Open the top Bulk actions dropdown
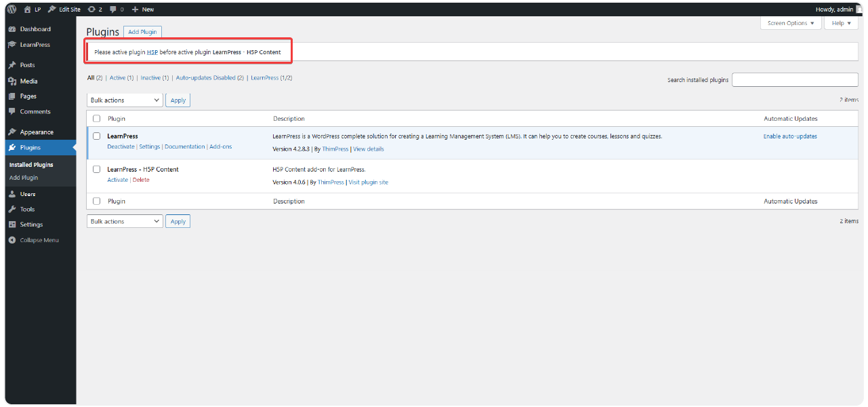The width and height of the screenshot is (868, 407). [125, 100]
